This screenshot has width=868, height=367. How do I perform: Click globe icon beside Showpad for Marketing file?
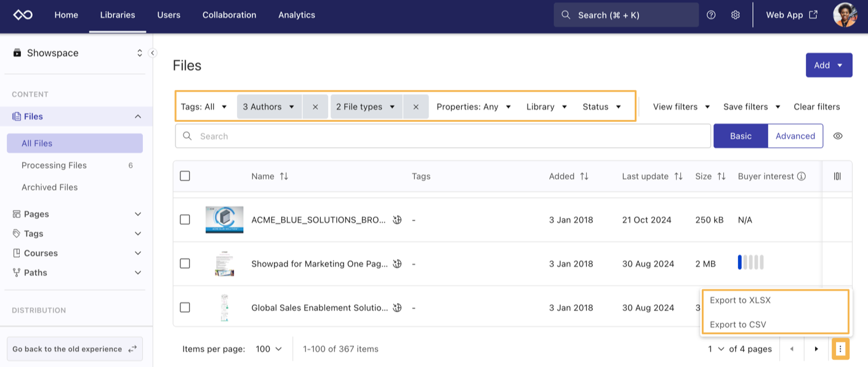click(x=397, y=264)
